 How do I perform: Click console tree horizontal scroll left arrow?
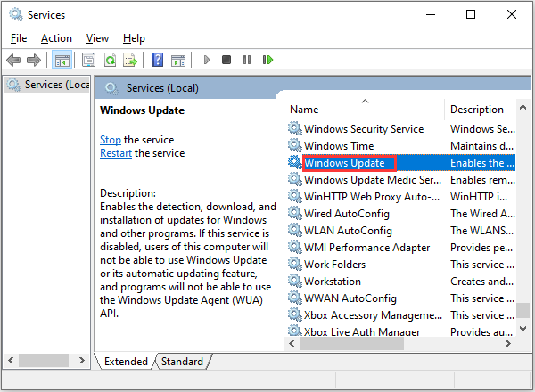[x=11, y=360]
